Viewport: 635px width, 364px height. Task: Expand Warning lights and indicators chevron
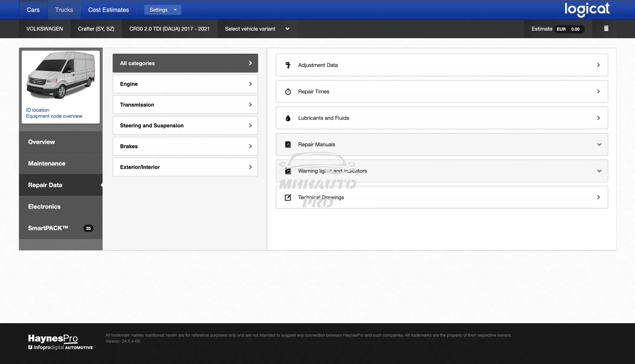pos(599,171)
